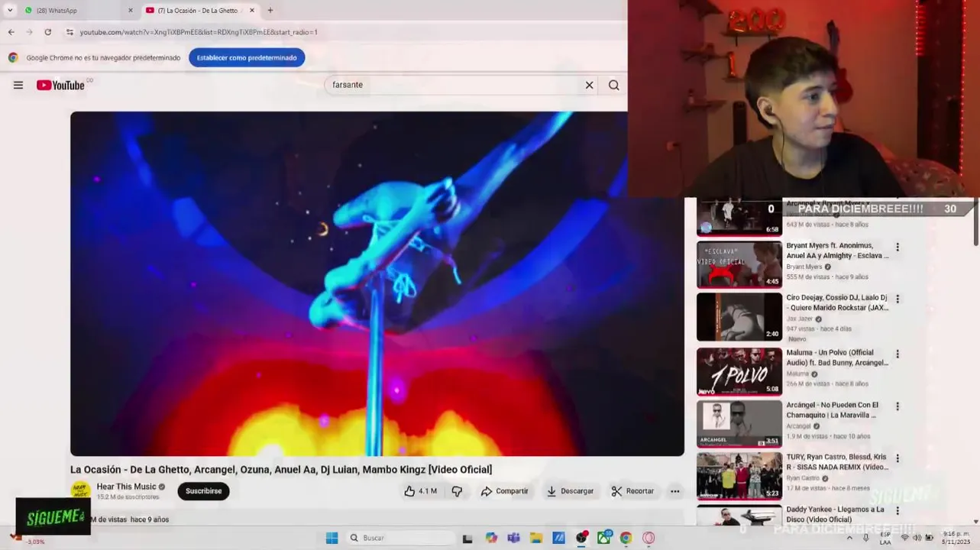Open File Explorer from taskbar
The height and width of the screenshot is (550, 980).
coord(536,538)
